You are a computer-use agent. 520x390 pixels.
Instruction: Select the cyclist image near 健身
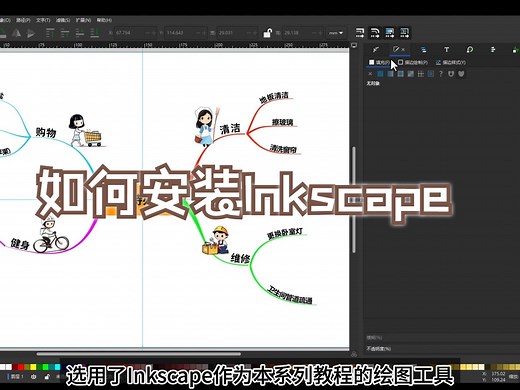51,235
